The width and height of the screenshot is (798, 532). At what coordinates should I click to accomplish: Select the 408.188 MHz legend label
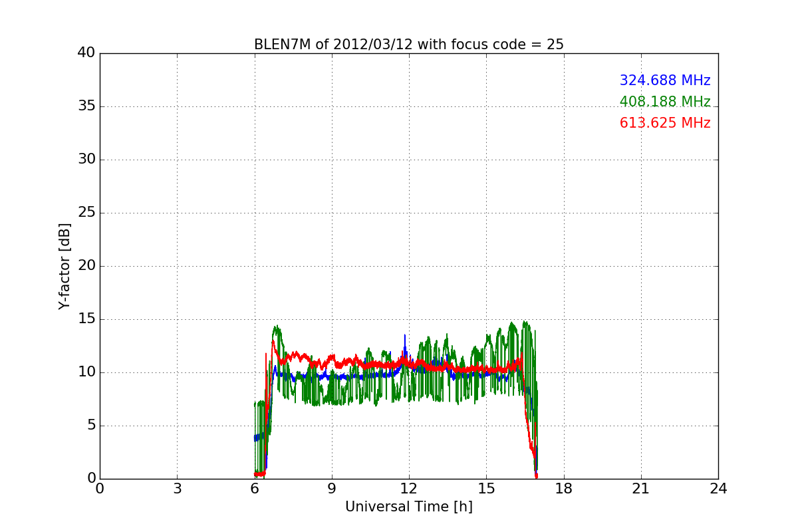point(665,102)
